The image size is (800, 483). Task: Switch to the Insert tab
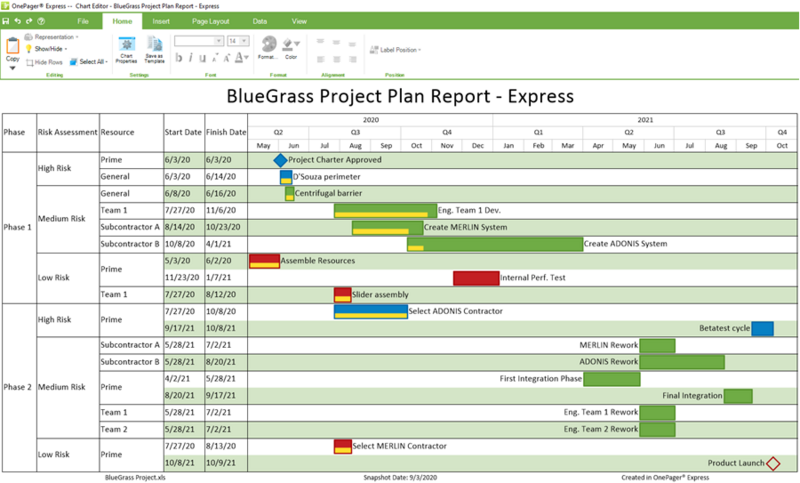[x=161, y=21]
